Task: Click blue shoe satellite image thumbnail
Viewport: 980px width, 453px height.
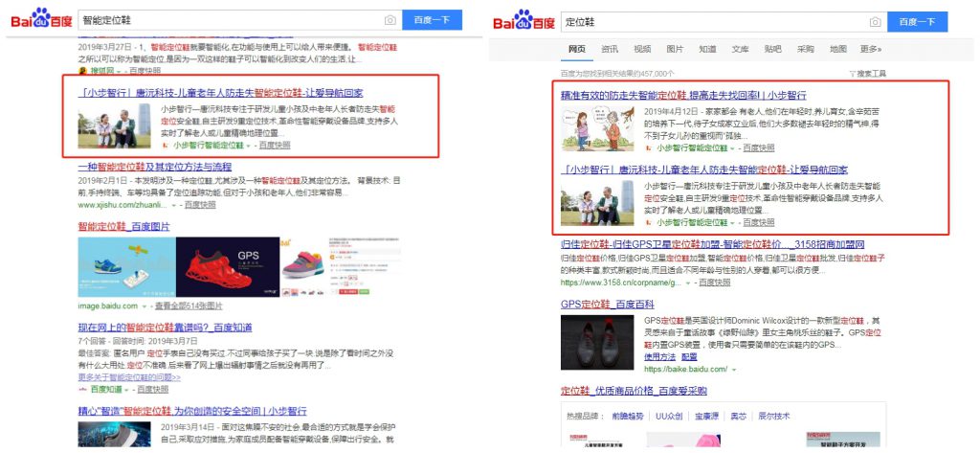Action: 127,266
